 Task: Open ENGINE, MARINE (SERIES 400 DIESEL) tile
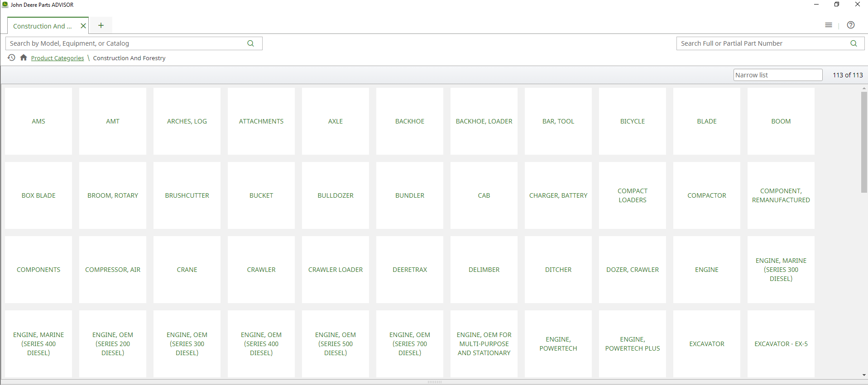38,344
